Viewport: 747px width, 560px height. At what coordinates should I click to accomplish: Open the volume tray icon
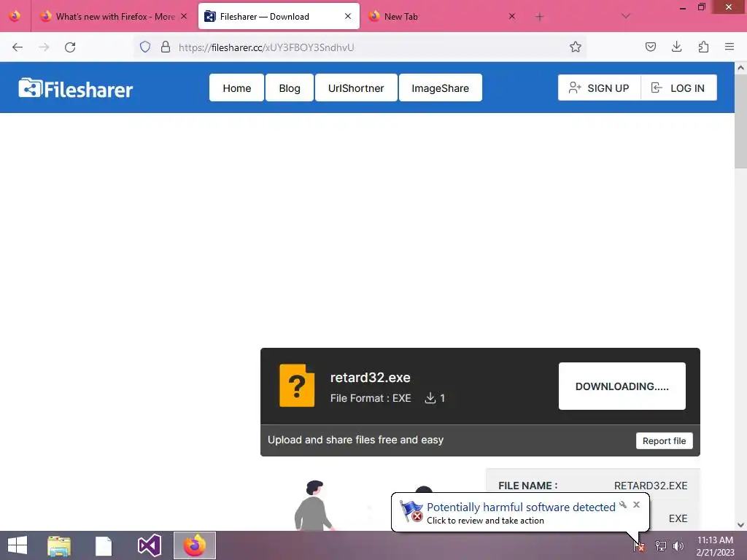[x=678, y=546]
